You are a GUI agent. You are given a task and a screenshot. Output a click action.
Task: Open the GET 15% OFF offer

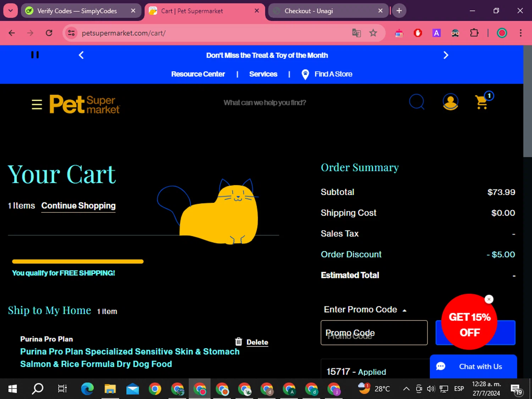pyautogui.click(x=469, y=322)
